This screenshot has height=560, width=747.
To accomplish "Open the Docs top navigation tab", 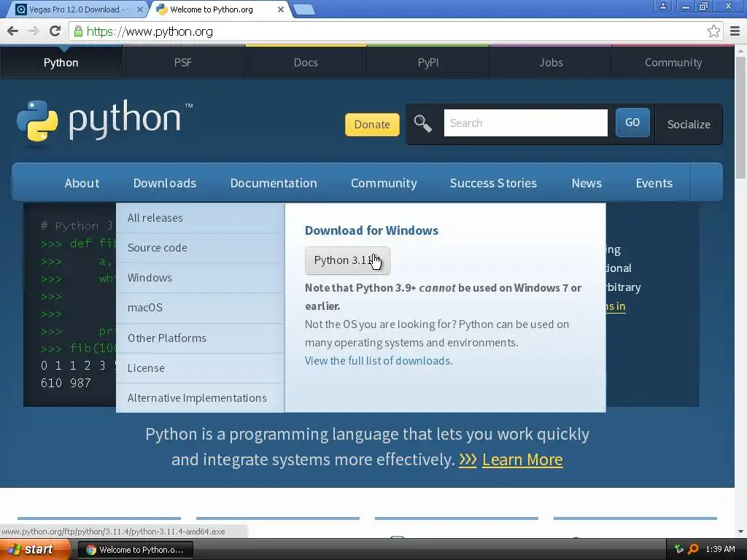I will (306, 63).
